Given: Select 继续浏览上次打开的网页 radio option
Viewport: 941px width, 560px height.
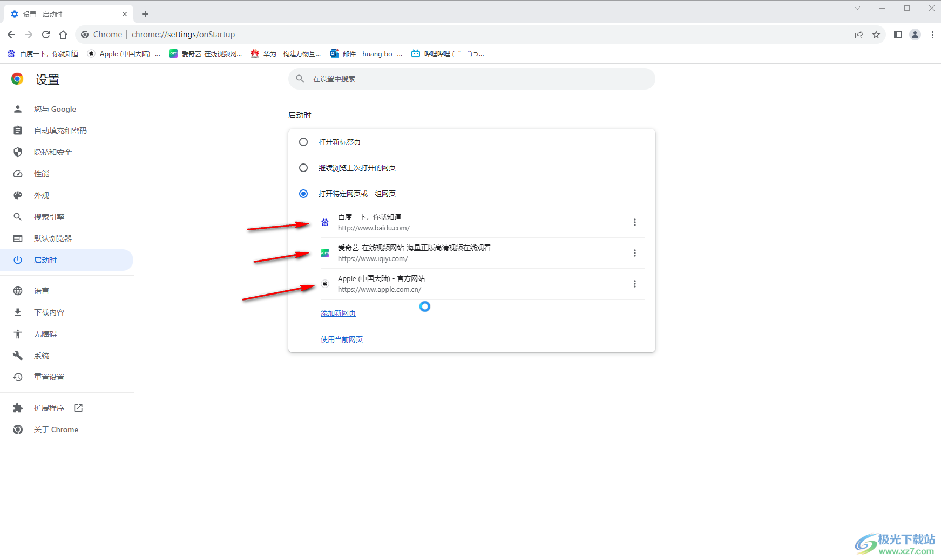Looking at the screenshot, I should [303, 168].
